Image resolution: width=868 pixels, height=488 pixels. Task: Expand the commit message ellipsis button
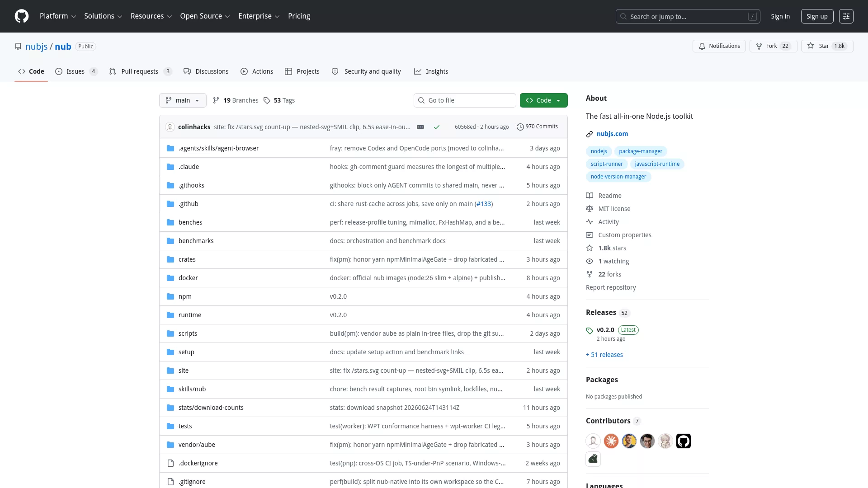click(x=420, y=127)
